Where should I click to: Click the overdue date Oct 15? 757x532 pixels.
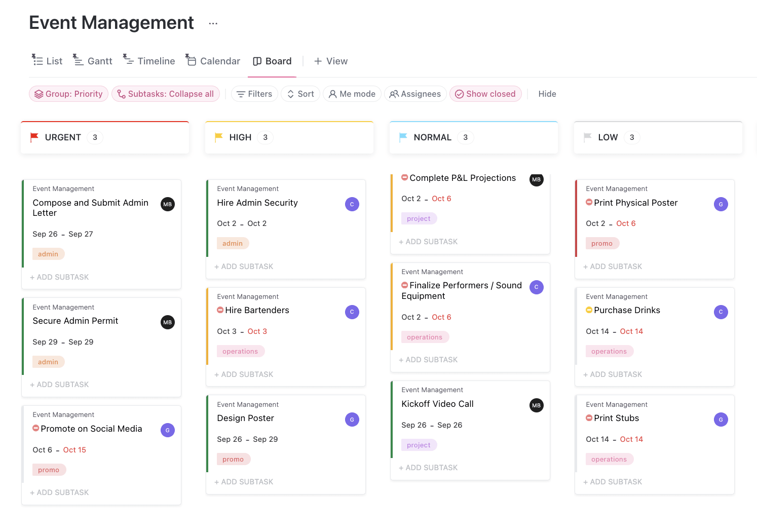pos(74,450)
